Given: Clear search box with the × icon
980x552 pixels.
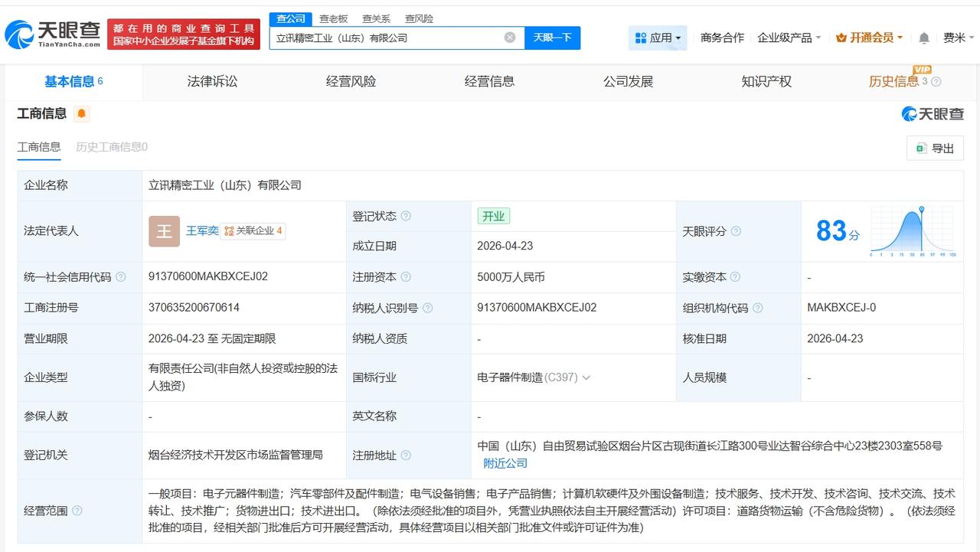Looking at the screenshot, I should (x=508, y=37).
